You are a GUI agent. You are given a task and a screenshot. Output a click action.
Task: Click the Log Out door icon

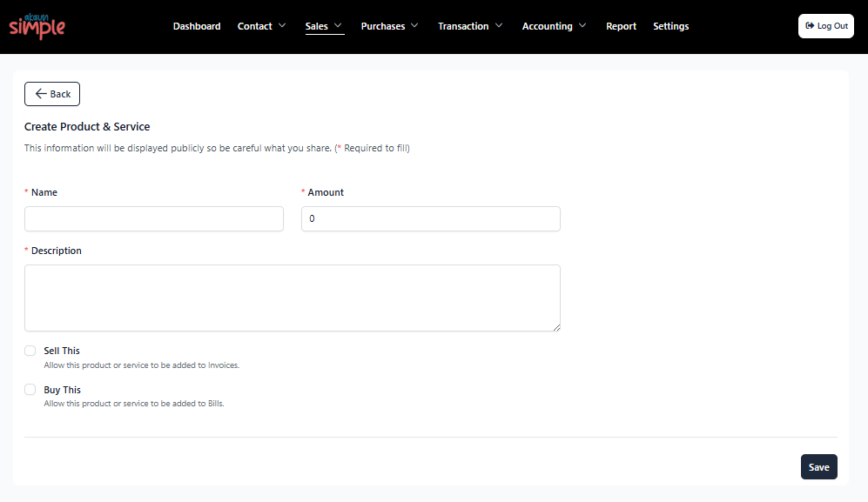(x=810, y=25)
